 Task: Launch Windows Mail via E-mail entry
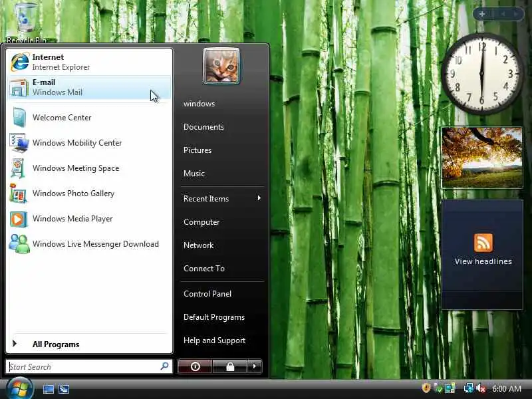pyautogui.click(x=89, y=87)
